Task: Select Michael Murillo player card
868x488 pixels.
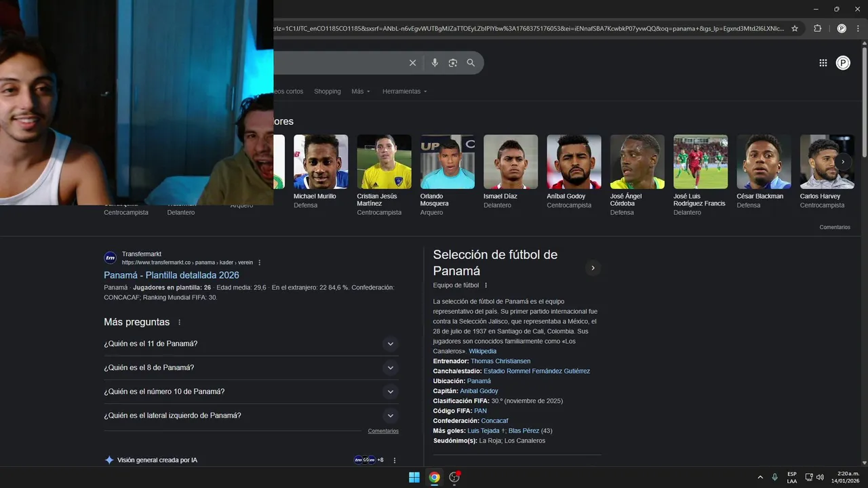Action: coord(320,171)
